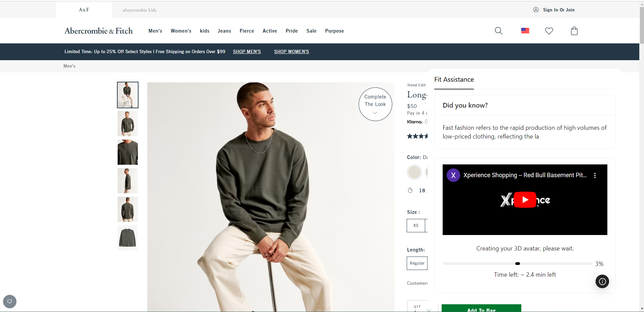Click the info circle icon in Fit Assistance
This screenshot has height=312, width=644.
[602, 281]
